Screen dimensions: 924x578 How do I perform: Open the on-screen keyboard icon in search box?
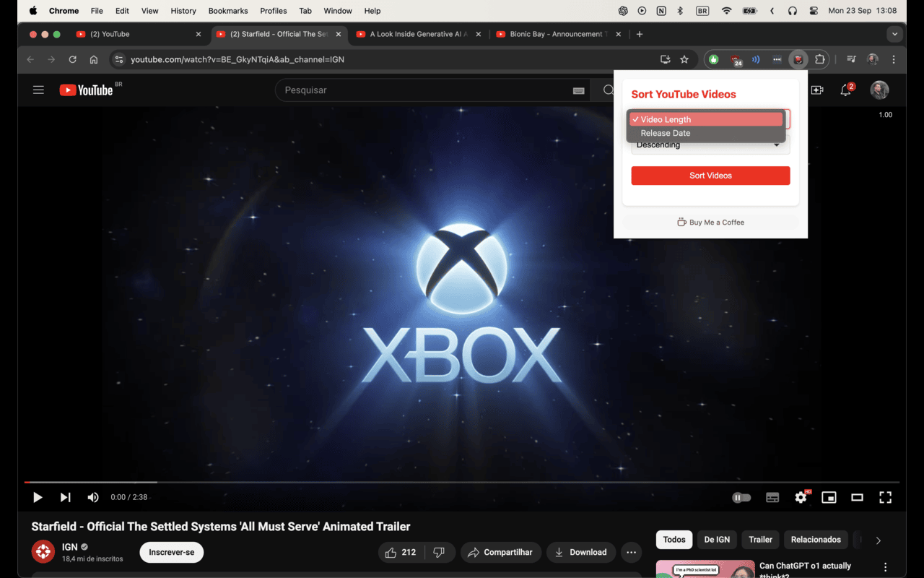(578, 90)
